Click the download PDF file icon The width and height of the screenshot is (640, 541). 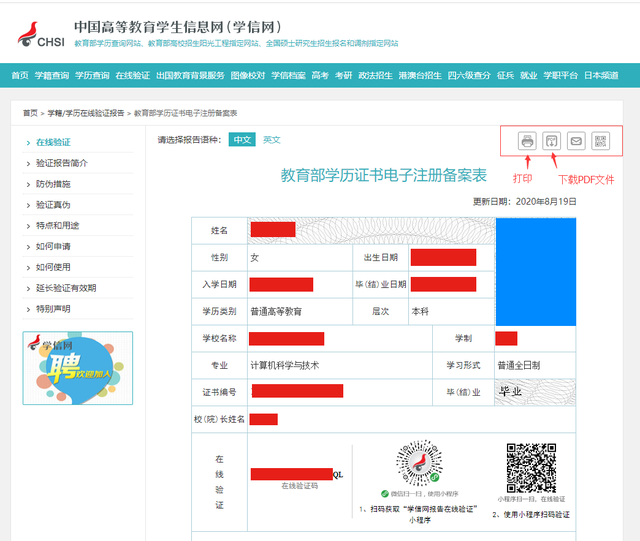pyautogui.click(x=552, y=141)
